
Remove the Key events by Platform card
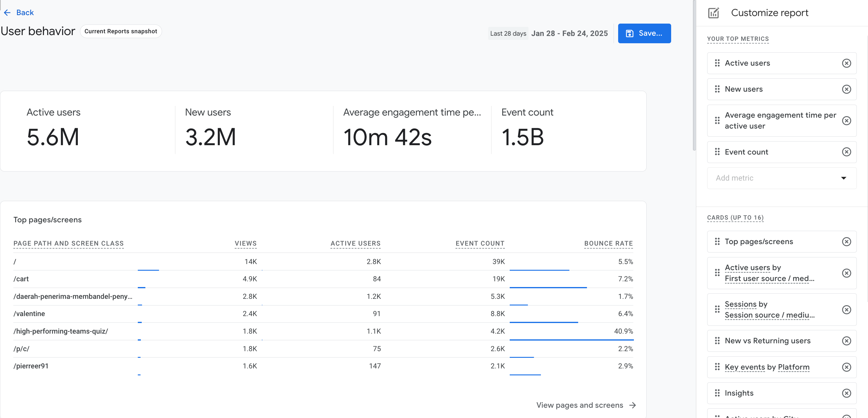[847, 367]
